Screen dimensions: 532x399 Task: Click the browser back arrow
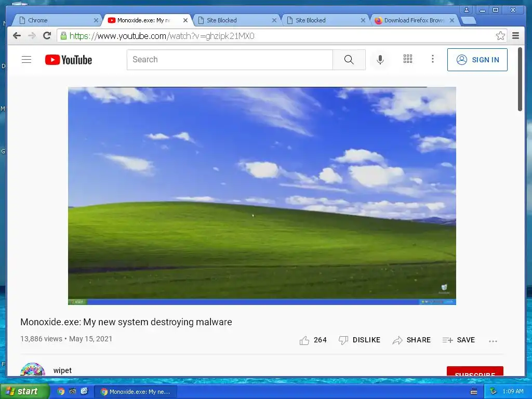[17, 36]
